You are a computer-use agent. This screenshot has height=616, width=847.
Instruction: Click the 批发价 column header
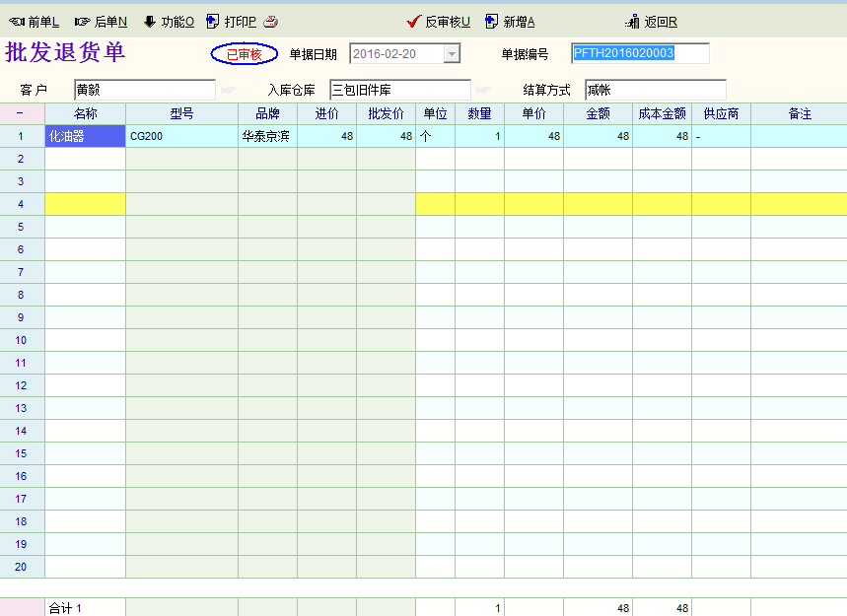point(386,113)
